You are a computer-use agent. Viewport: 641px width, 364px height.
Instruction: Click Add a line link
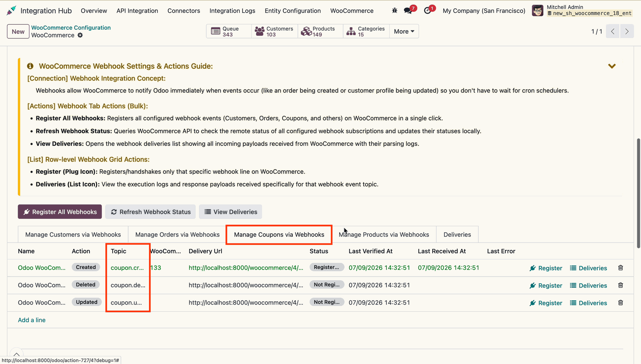pyautogui.click(x=32, y=320)
